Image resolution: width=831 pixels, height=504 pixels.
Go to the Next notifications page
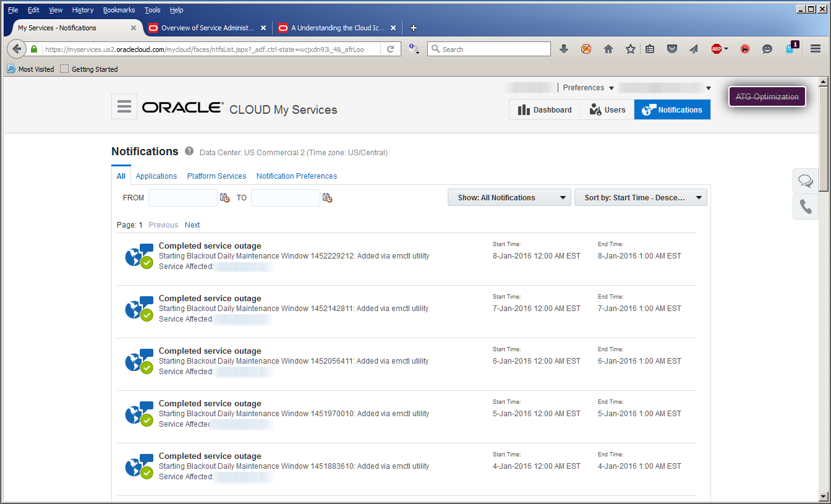[x=192, y=225]
